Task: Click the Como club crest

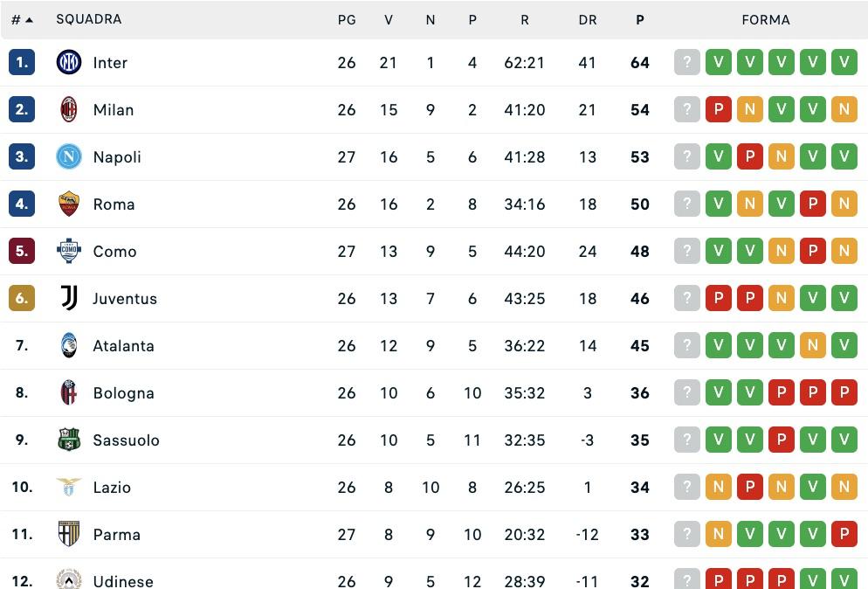Action: point(68,251)
